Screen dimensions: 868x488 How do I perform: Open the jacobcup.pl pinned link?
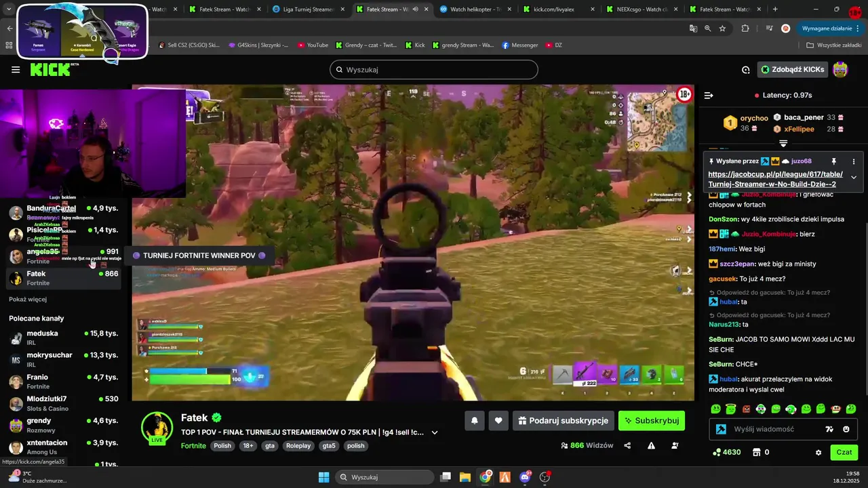click(775, 179)
